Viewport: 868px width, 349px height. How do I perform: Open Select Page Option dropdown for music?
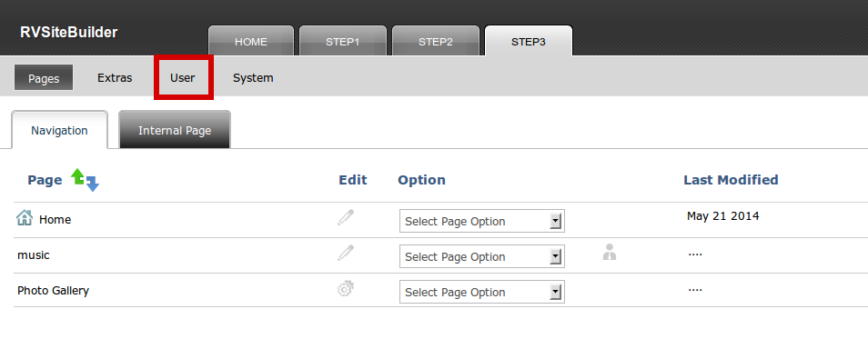point(481,256)
